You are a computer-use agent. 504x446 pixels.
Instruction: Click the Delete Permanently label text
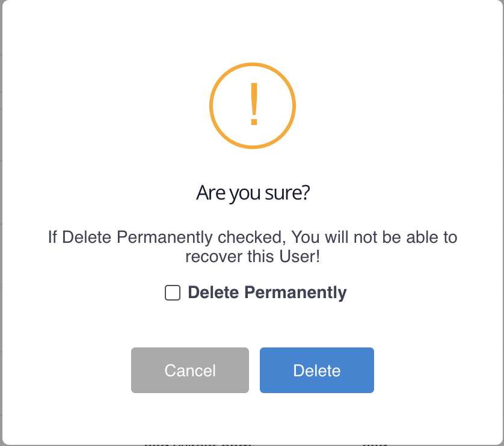coord(266,293)
